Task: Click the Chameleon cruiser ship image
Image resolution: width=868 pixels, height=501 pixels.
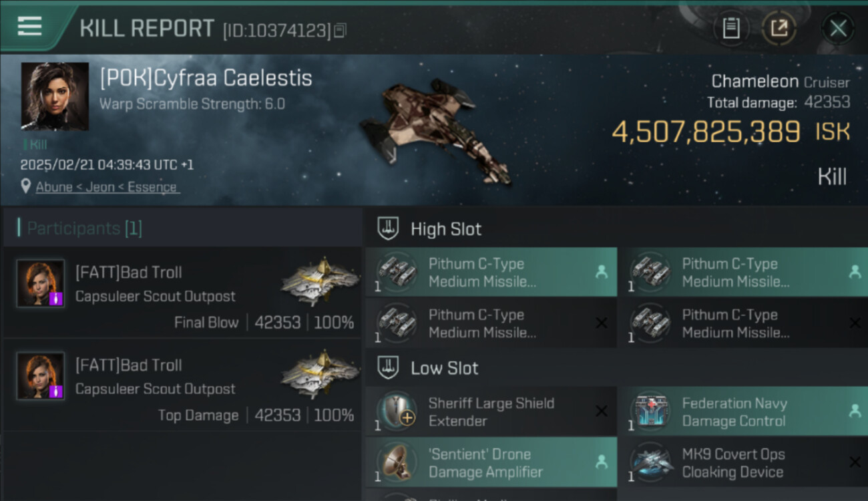Action: tap(434, 129)
